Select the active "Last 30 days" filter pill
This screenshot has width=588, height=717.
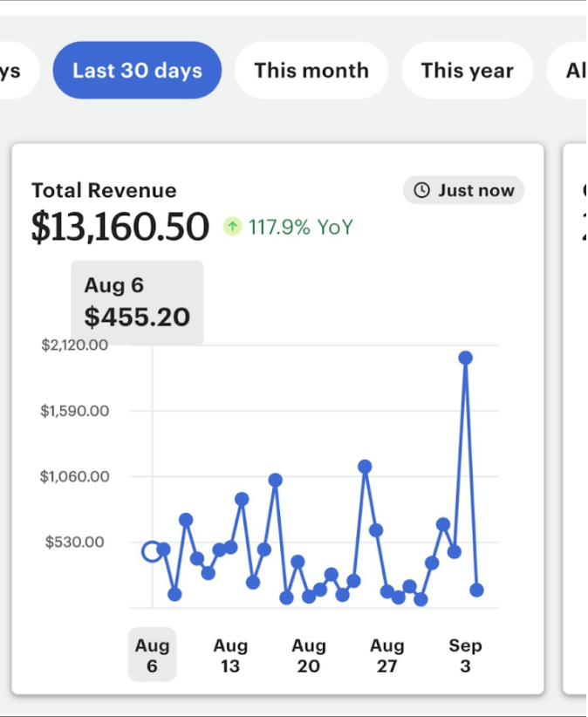click(137, 70)
